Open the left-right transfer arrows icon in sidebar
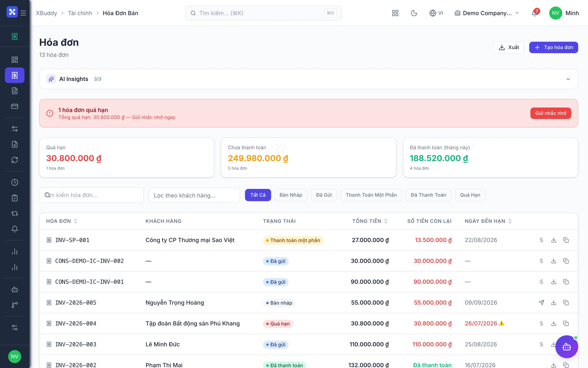This screenshot has height=368, width=588. point(14,129)
